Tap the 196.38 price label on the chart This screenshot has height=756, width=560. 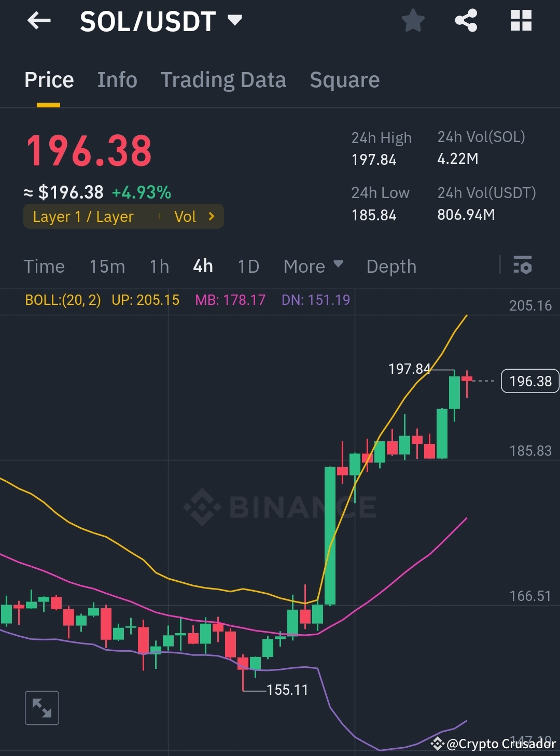530,381
